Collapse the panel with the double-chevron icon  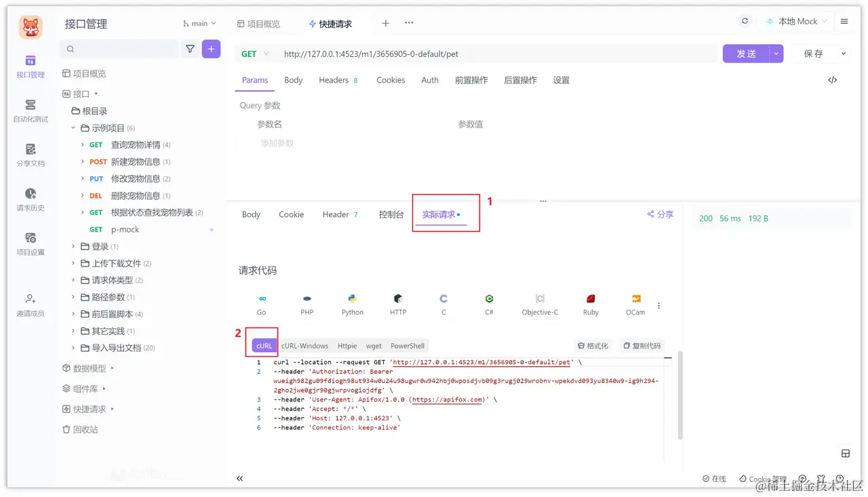[x=240, y=478]
